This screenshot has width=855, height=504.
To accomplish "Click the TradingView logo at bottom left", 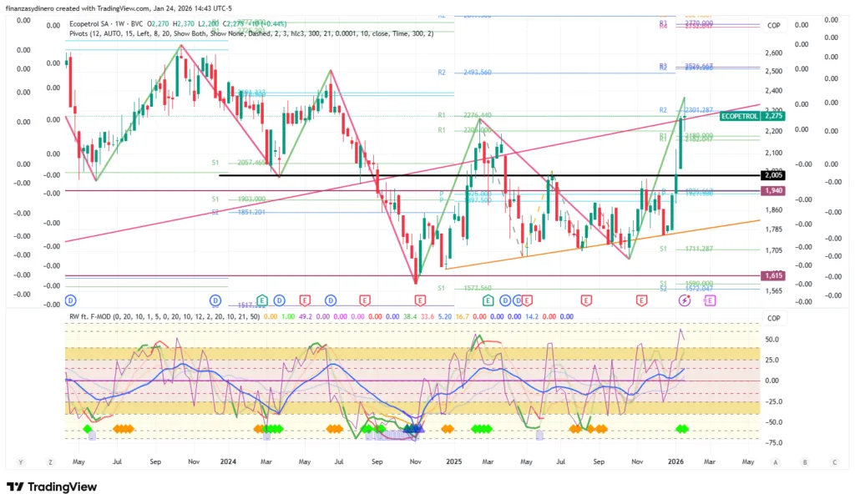I will point(52,486).
